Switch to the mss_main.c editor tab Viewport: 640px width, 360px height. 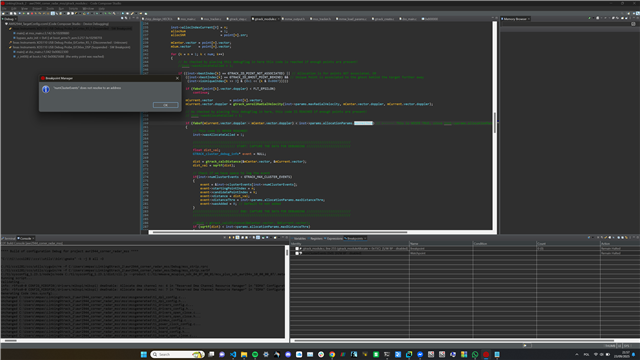point(188,19)
